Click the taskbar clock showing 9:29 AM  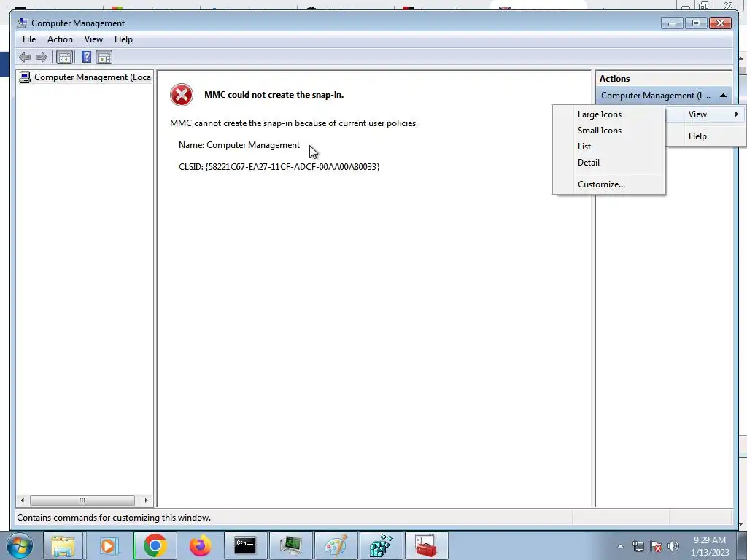click(x=710, y=546)
